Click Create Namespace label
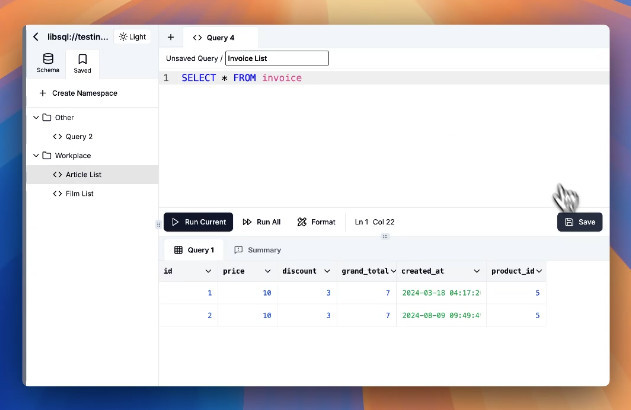631x410 pixels. 85,93
